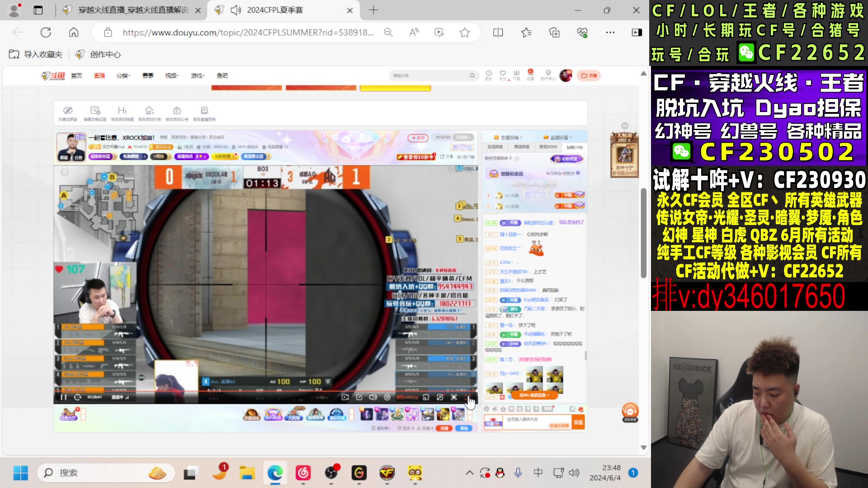Switch to the 穿越火线直播 browser tab
This screenshot has width=868, height=488.
(x=132, y=10)
